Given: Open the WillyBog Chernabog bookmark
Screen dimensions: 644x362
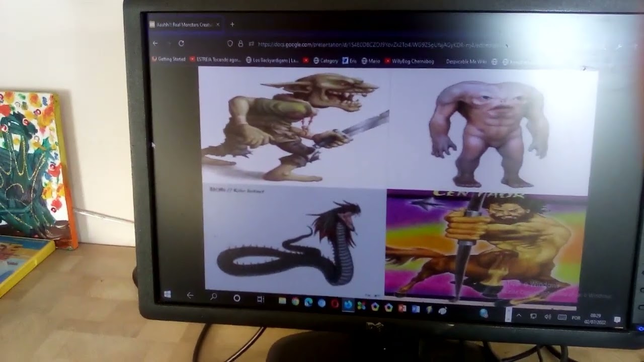Looking at the screenshot, I should pyautogui.click(x=409, y=61).
